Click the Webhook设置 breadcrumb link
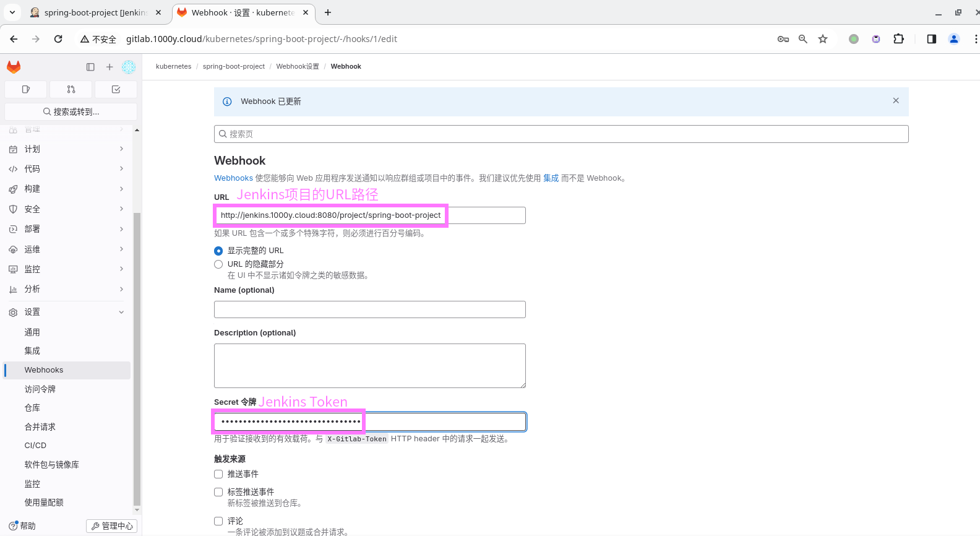Screen dimensions: 980x536 pyautogui.click(x=298, y=66)
